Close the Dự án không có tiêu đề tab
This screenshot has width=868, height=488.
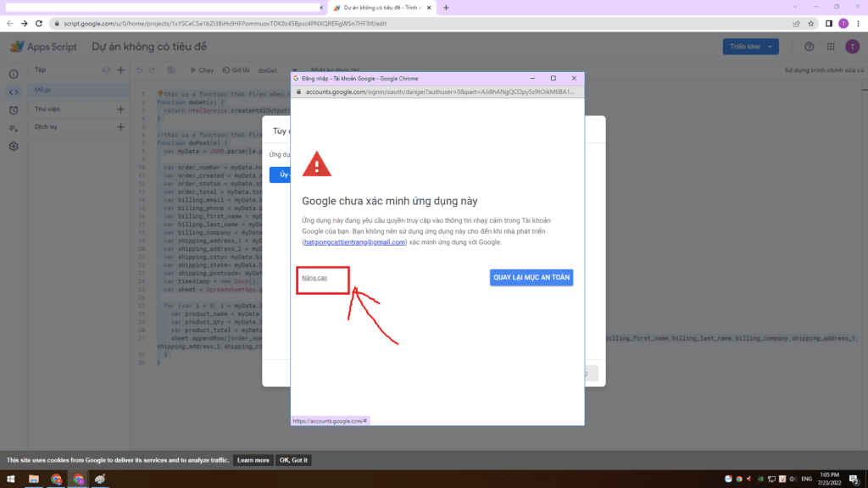pyautogui.click(x=429, y=8)
